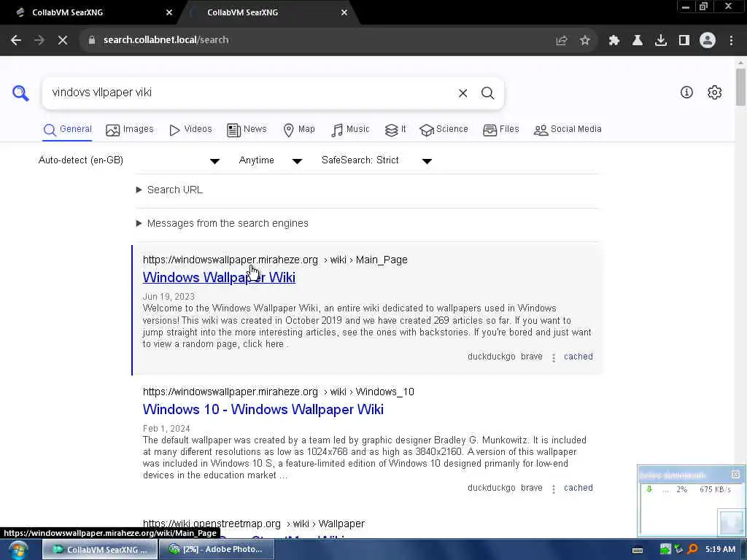747x560 pixels.
Task: Expand Messages from the search engines
Action: (222, 223)
